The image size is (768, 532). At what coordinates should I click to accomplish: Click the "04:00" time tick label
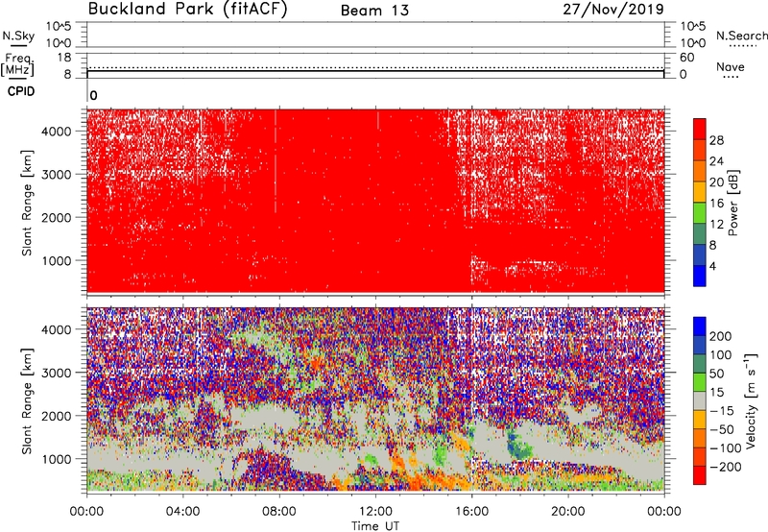tap(182, 512)
